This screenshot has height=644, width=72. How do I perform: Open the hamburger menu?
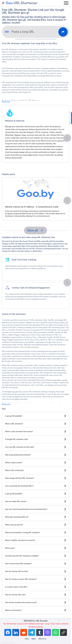pos(66,3)
